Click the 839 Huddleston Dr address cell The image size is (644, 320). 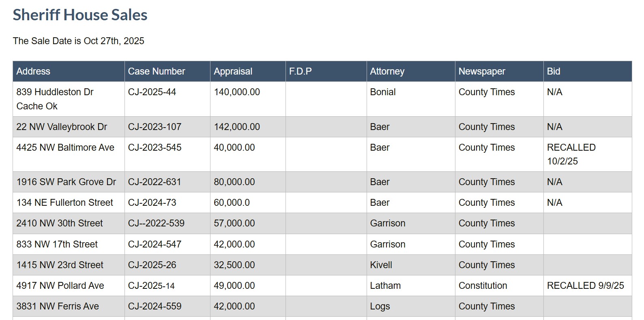coord(69,99)
